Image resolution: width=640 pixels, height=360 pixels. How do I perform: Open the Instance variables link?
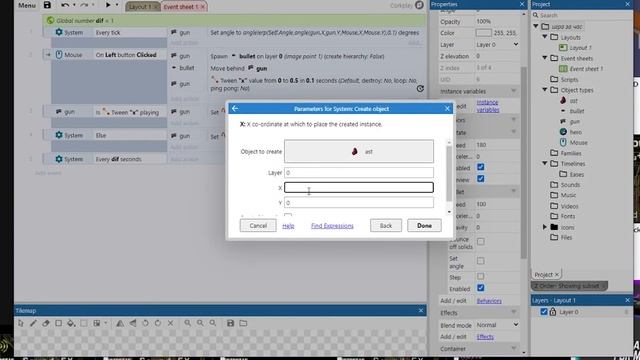click(x=488, y=106)
